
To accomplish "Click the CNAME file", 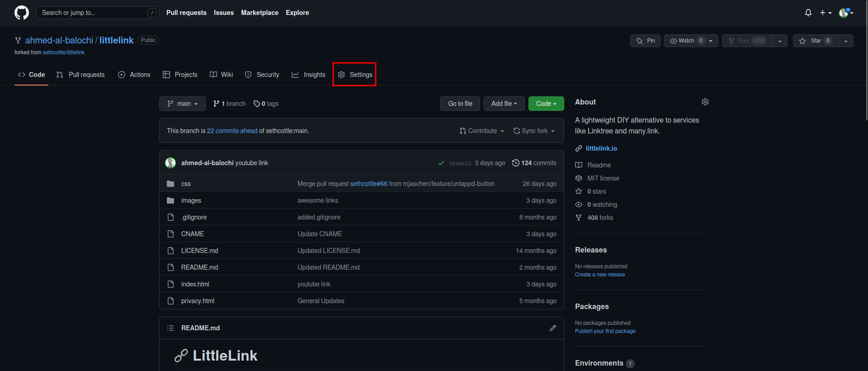I will pyautogui.click(x=193, y=234).
